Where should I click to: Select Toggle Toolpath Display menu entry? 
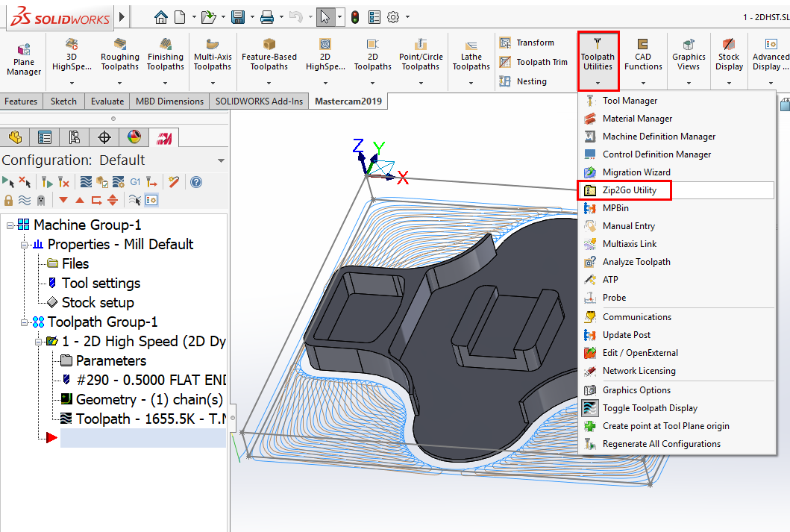(x=650, y=408)
